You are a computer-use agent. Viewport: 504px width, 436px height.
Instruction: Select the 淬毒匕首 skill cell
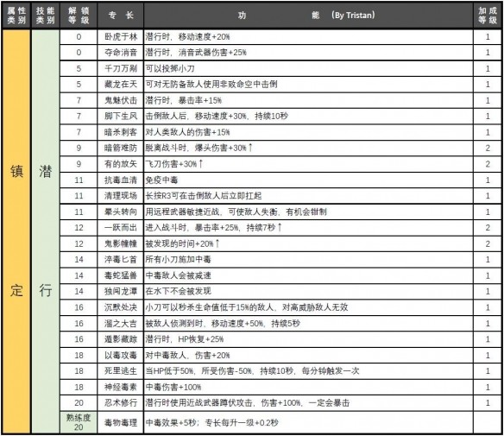[121, 260]
